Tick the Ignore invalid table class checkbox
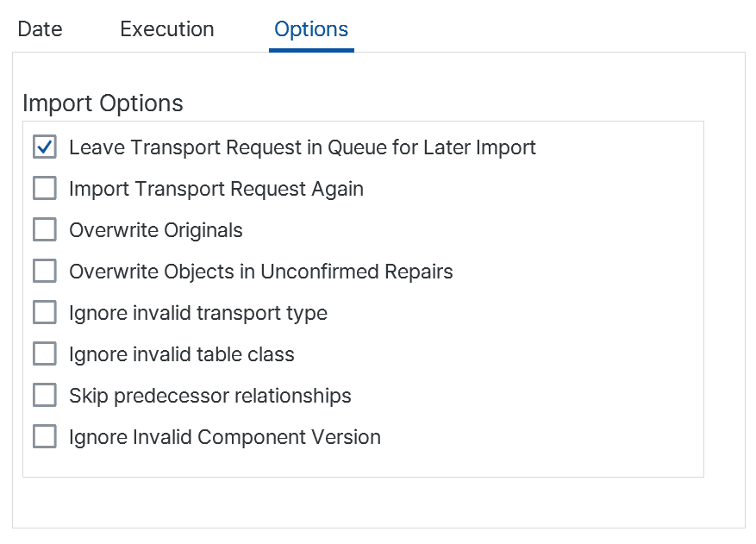Screen dimensions: 756x544 (45, 354)
